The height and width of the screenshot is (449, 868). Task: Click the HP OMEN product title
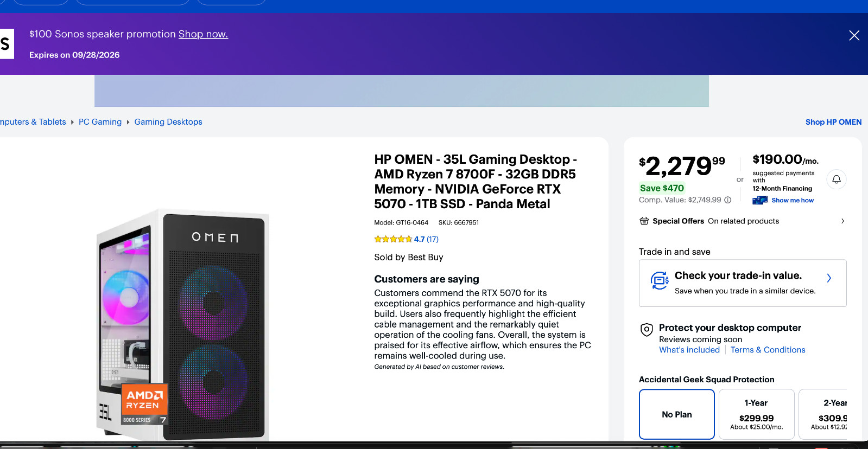click(x=476, y=182)
